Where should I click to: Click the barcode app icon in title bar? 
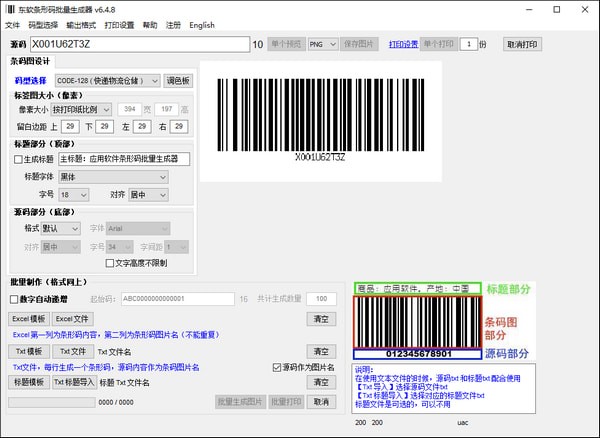9,9
